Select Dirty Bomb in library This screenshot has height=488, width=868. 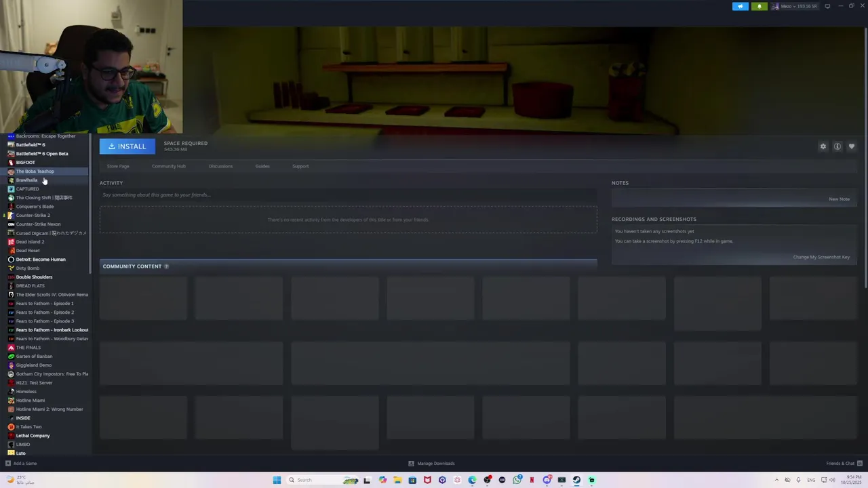click(45, 268)
